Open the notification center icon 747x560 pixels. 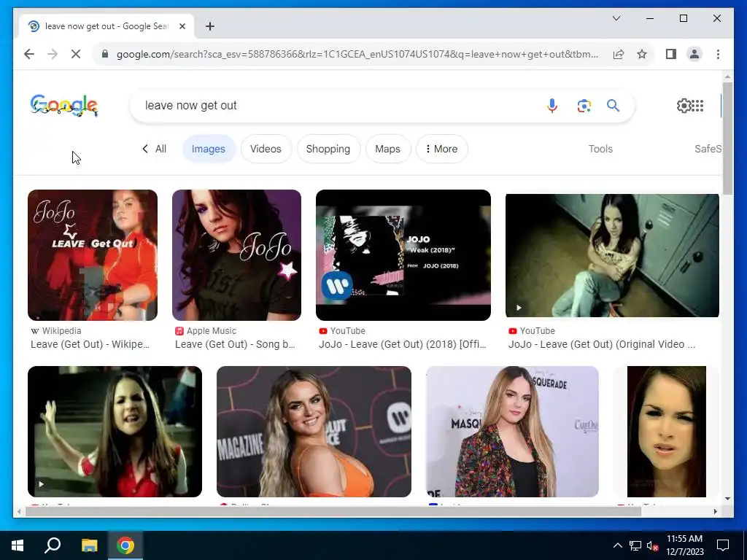pos(723,545)
